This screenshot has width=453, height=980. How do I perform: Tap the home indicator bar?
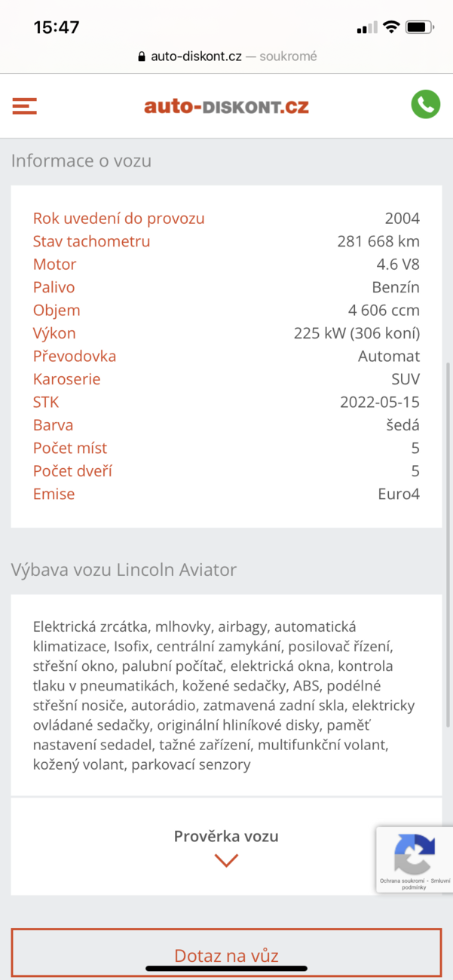(x=226, y=969)
